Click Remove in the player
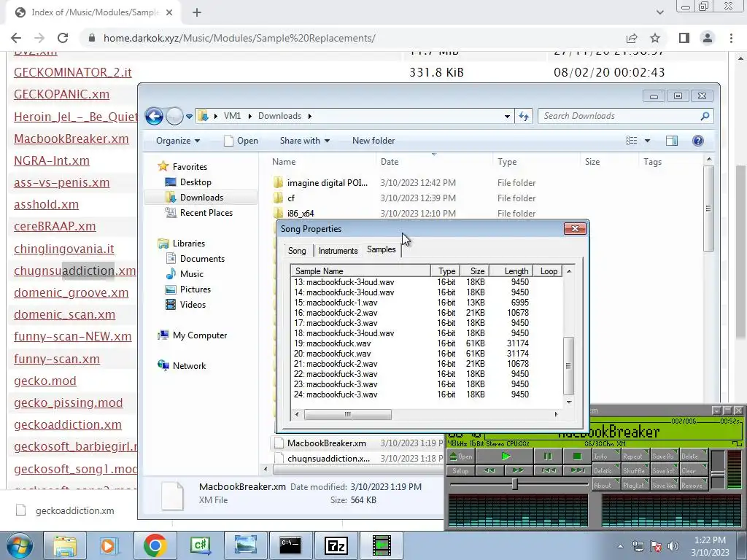 coord(694,485)
